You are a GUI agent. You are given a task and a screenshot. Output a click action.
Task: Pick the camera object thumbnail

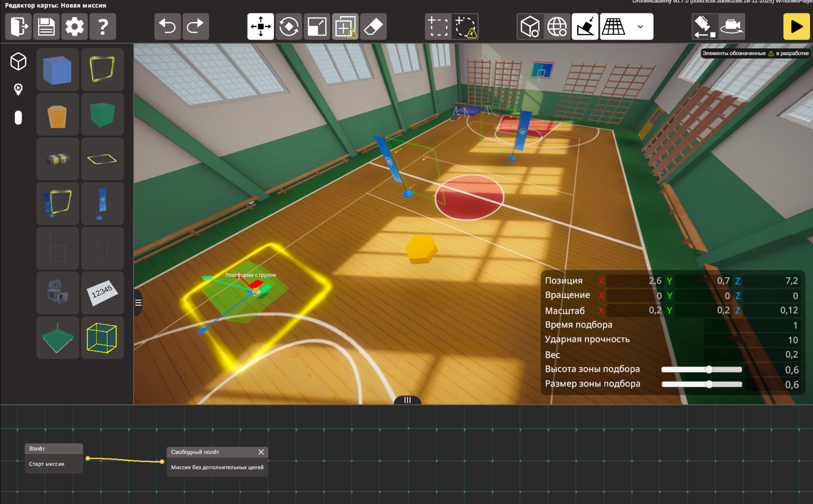pyautogui.click(x=58, y=293)
